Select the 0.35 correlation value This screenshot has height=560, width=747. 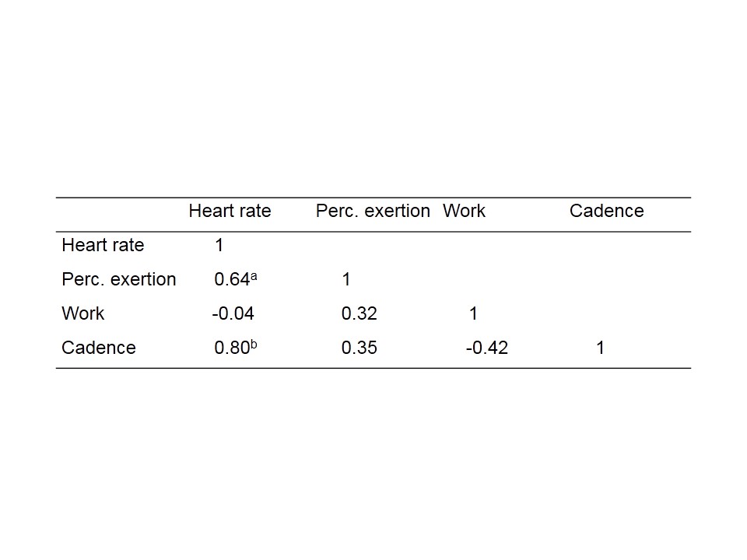click(359, 348)
